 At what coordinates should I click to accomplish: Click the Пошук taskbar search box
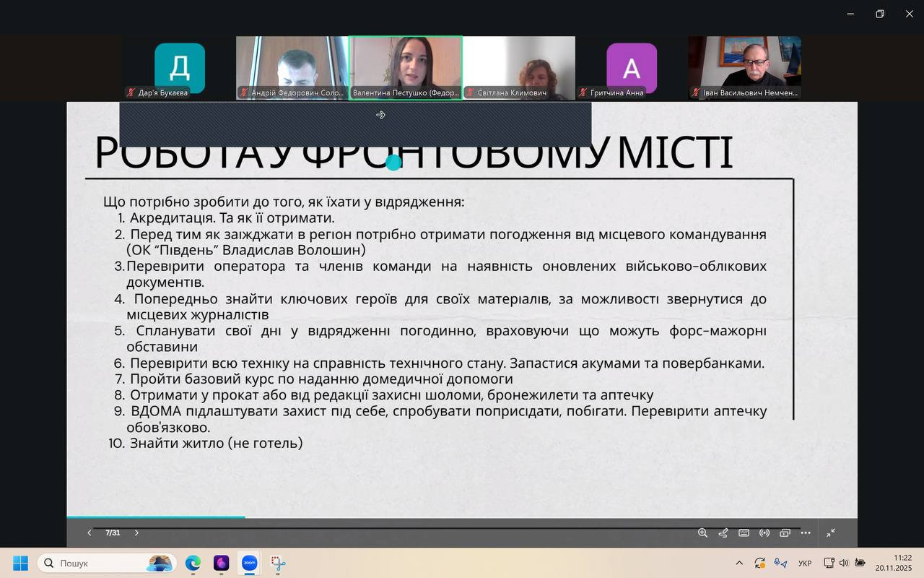107,563
